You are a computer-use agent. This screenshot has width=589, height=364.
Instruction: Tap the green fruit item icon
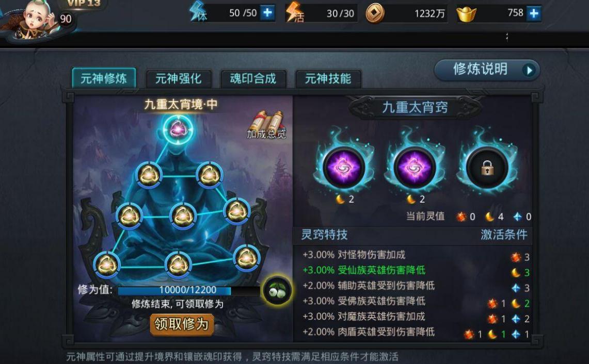tap(277, 290)
